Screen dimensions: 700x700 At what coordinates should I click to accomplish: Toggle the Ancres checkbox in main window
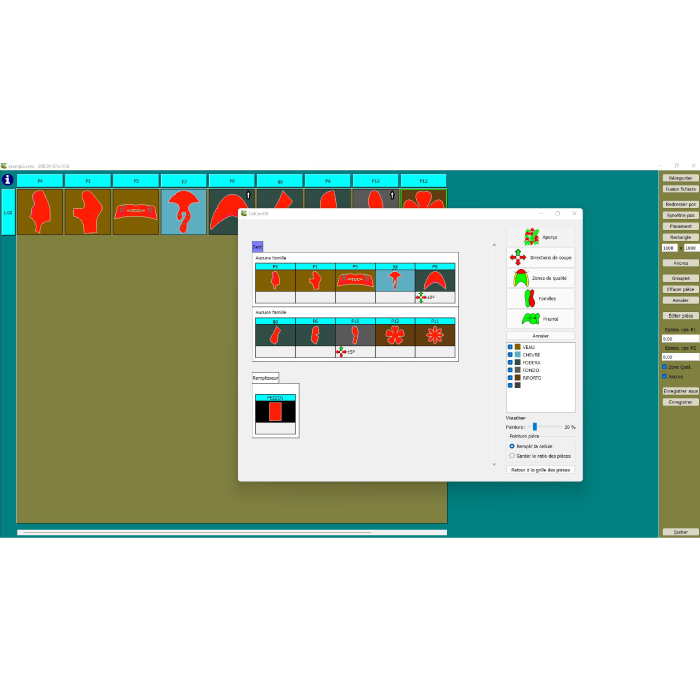pos(664,376)
